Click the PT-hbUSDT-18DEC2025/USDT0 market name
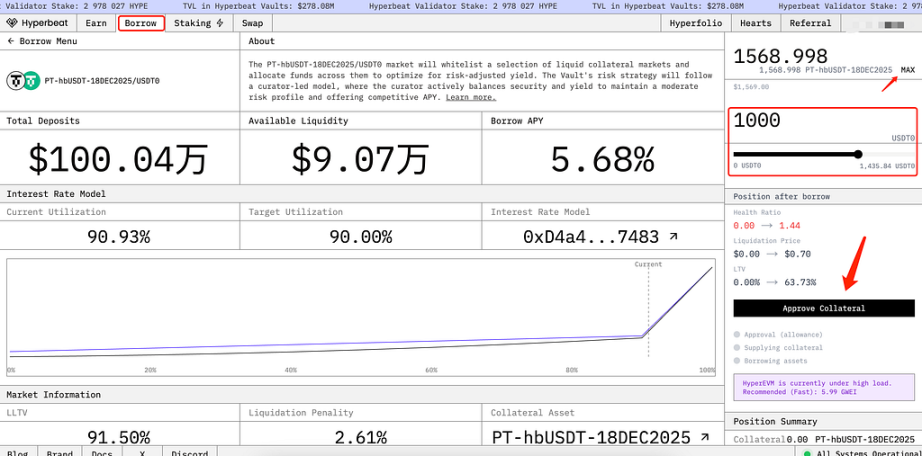922x456 pixels. click(x=102, y=81)
